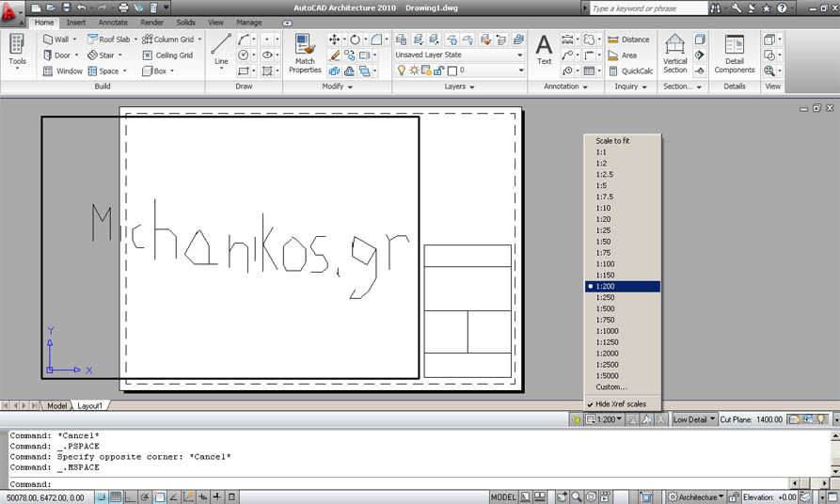Open the Insert ribbon tab
This screenshot has width=840, height=504.
point(75,23)
